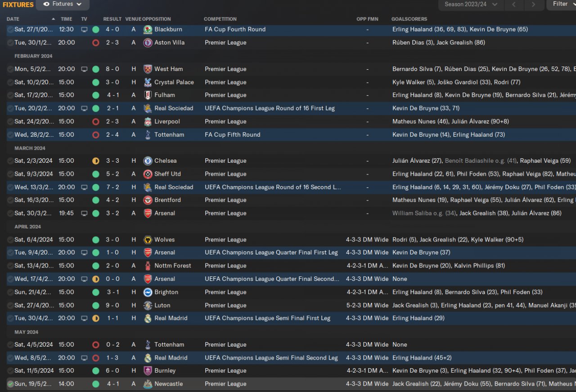The height and width of the screenshot is (392, 576).
Task: Click the Brentford club badge
Action: tap(148, 200)
